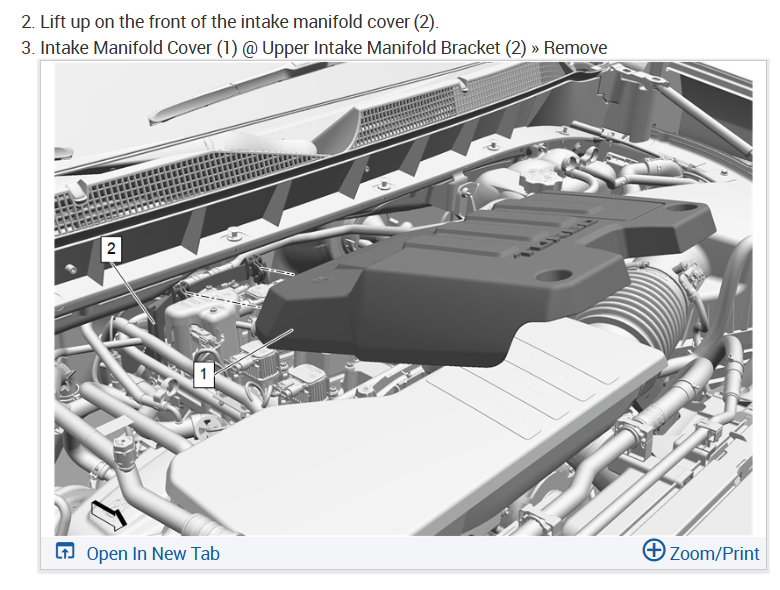The width and height of the screenshot is (780, 590).
Task: Open In New Tab text link
Action: 153,554
